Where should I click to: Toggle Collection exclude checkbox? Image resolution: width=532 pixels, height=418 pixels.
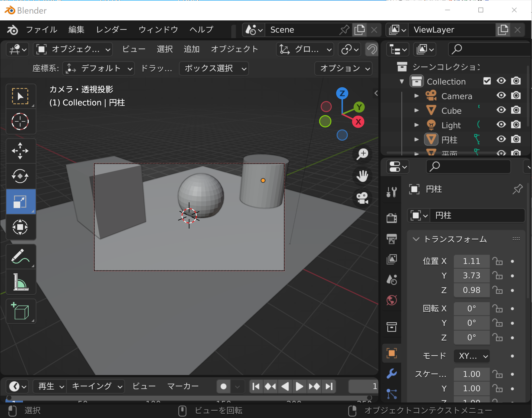(x=487, y=81)
